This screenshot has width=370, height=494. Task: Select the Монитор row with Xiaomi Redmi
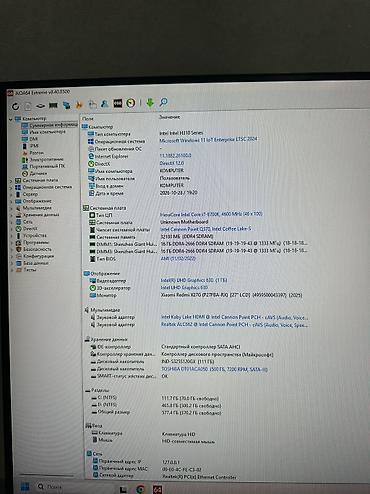[196, 295]
